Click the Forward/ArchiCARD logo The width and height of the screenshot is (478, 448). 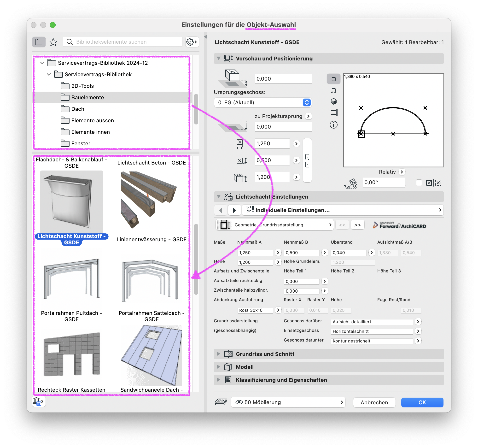399,225
